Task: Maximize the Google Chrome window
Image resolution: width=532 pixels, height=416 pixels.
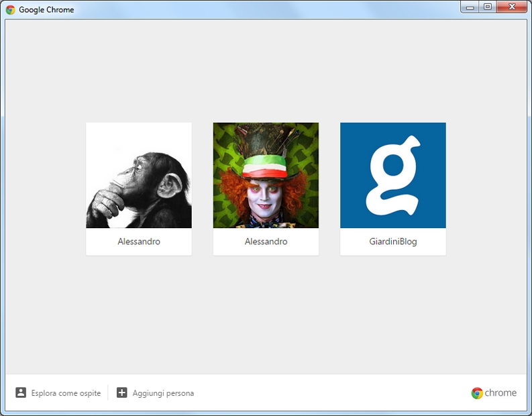Action: [x=488, y=7]
